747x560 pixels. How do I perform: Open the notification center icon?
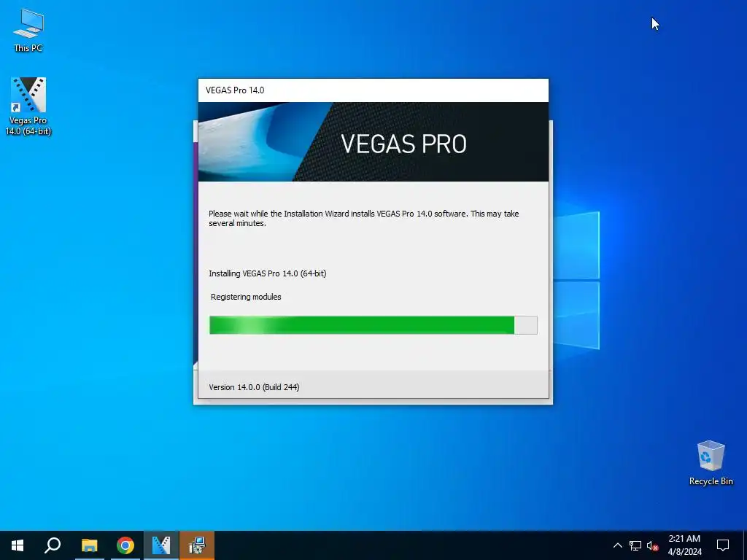(x=723, y=545)
